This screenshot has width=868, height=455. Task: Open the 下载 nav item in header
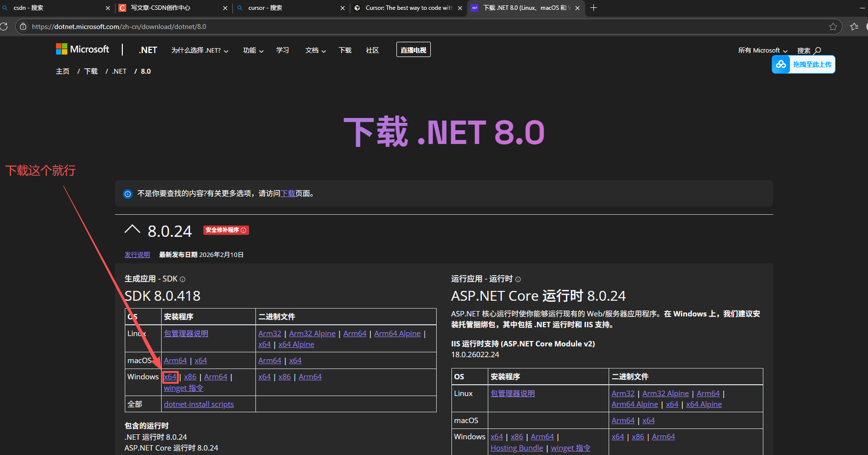click(x=345, y=50)
